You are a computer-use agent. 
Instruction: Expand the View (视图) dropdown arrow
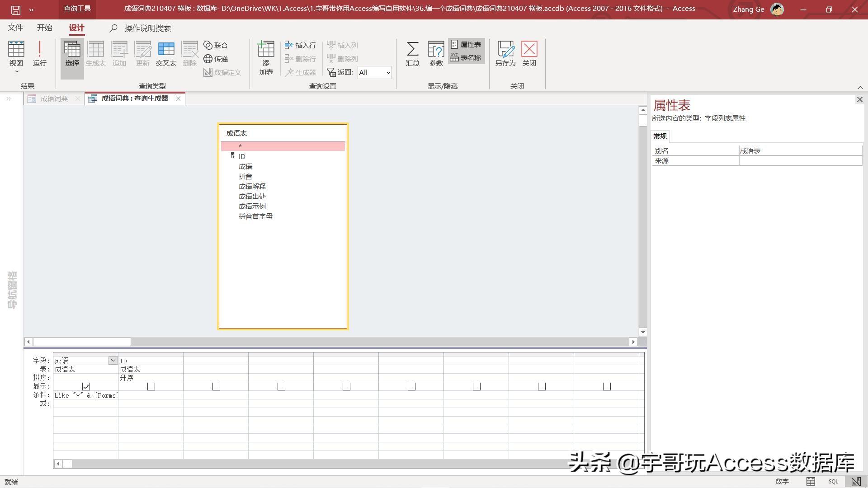pyautogui.click(x=16, y=71)
